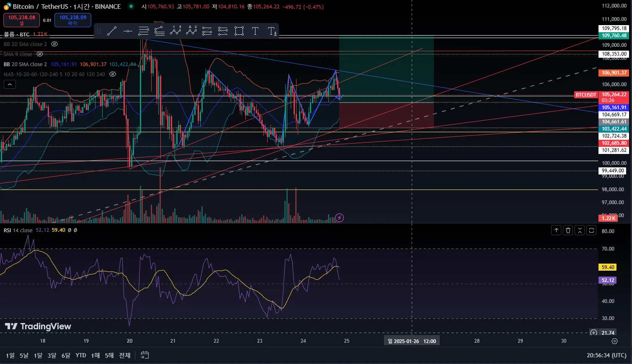Show hidden SMA 9 close indicator
The image size is (632, 364).
(x=40, y=54)
